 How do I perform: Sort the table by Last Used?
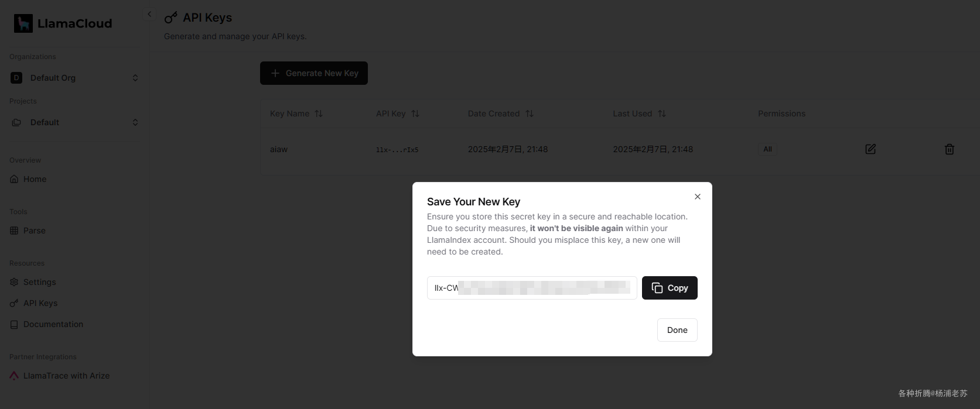coord(640,114)
